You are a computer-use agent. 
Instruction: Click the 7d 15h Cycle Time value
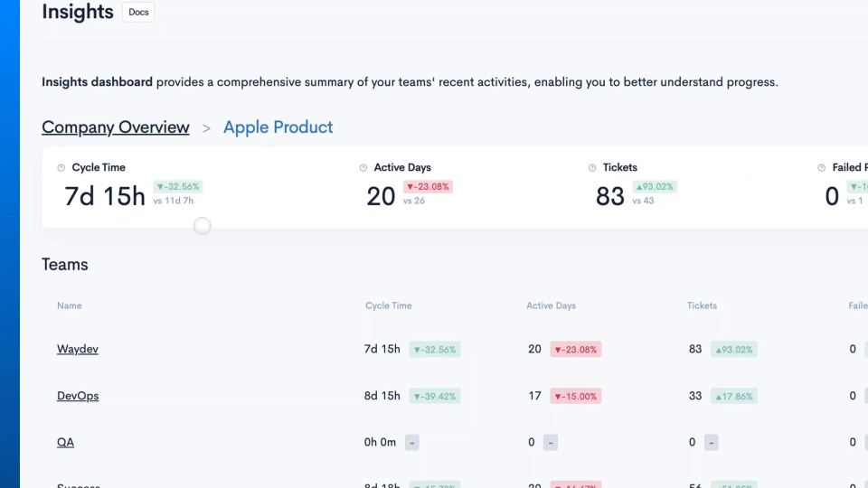click(105, 196)
